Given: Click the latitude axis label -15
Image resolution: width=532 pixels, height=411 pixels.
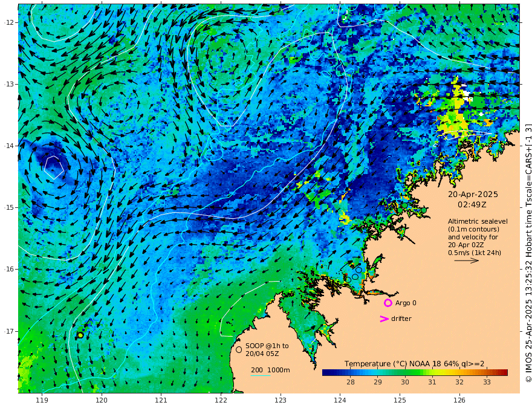Looking at the screenshot, I should (x=9, y=207).
